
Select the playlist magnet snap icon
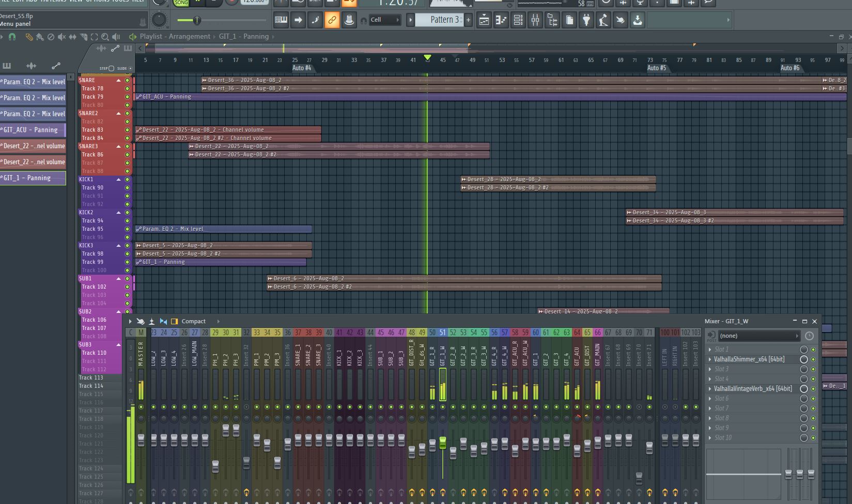coord(12,37)
